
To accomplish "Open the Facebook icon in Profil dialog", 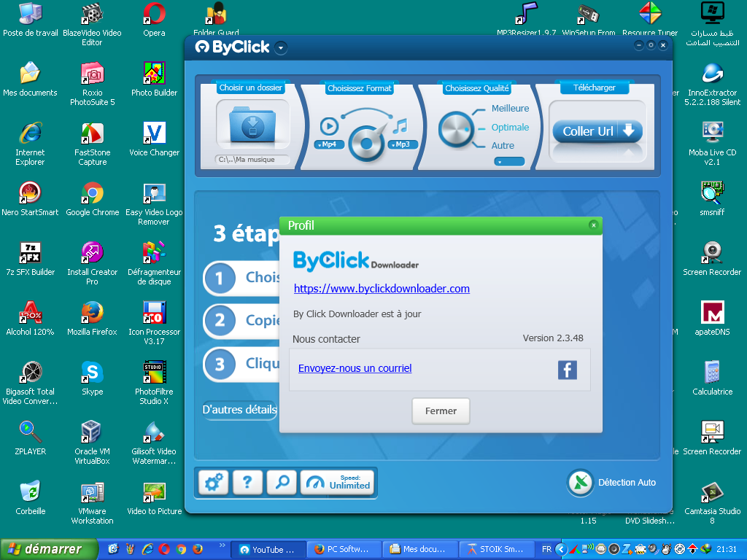I will point(568,370).
